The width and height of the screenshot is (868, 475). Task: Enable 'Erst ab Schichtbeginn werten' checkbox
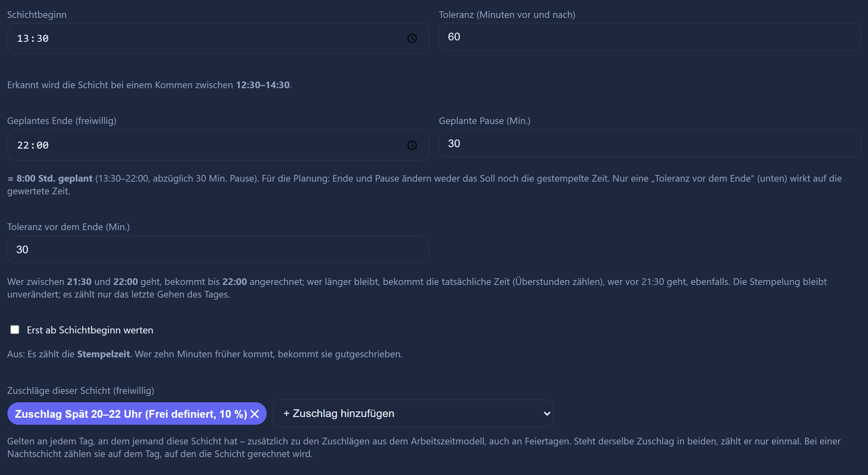point(15,330)
